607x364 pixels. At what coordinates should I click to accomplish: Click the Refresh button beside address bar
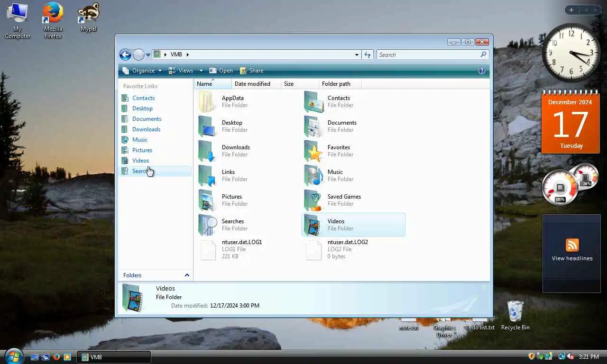coord(368,55)
